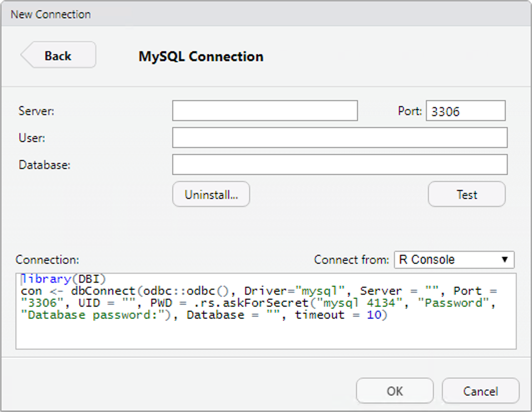Select the dbConnect text in code

pos(103,291)
